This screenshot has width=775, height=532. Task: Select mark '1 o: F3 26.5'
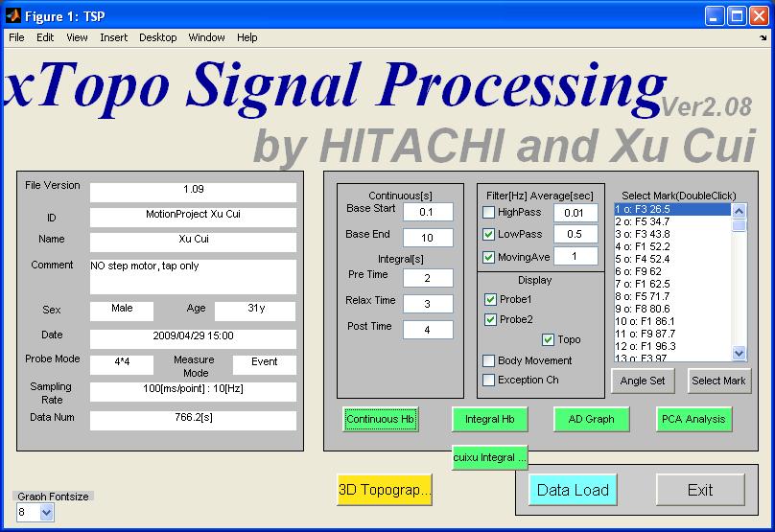coord(672,209)
